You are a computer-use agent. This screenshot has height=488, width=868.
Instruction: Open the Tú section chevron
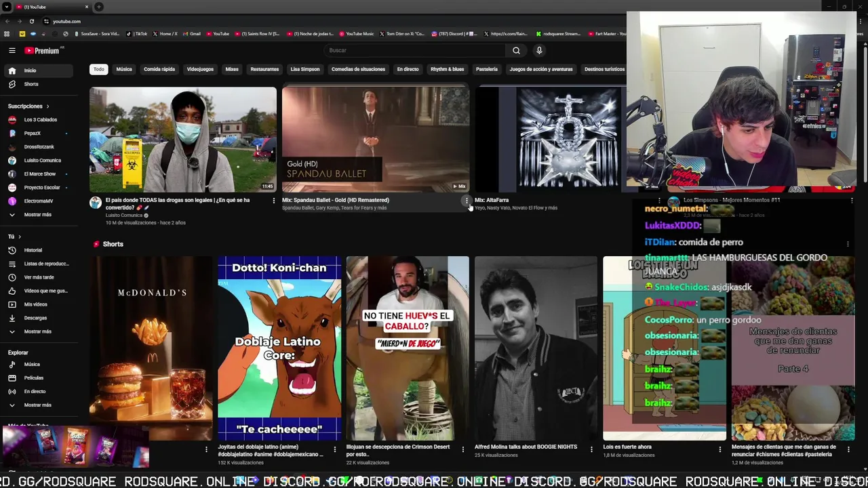[20, 237]
